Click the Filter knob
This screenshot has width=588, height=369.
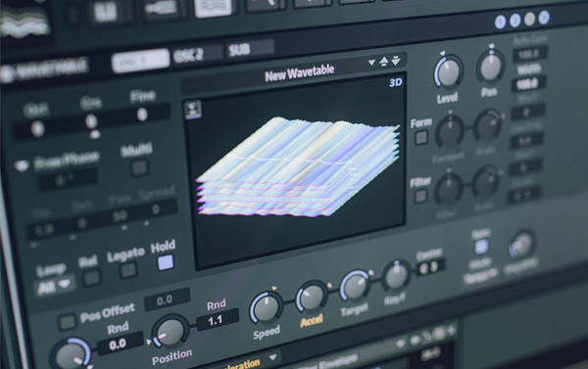(x=449, y=190)
